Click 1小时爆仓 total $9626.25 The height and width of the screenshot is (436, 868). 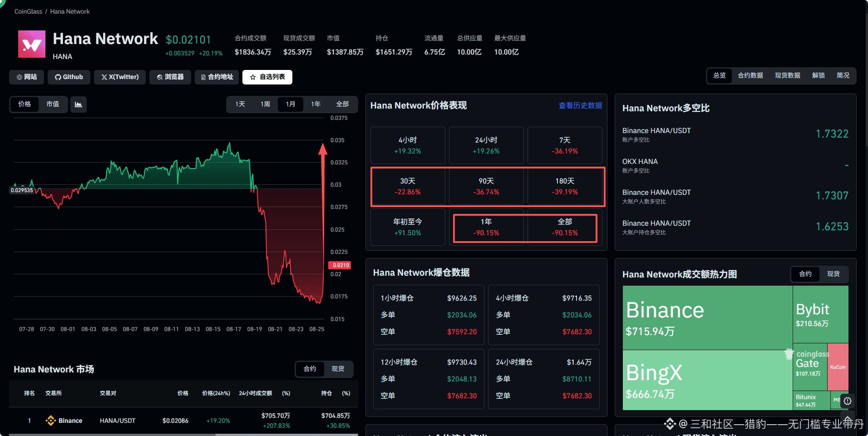pyautogui.click(x=462, y=298)
